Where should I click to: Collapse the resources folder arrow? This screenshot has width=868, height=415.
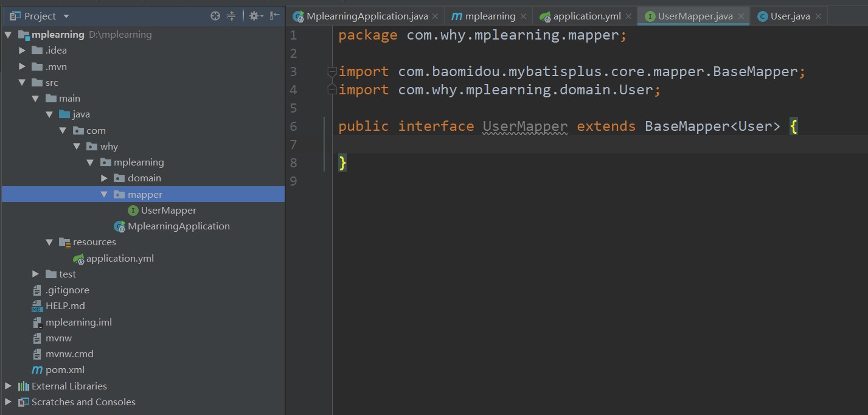[50, 242]
